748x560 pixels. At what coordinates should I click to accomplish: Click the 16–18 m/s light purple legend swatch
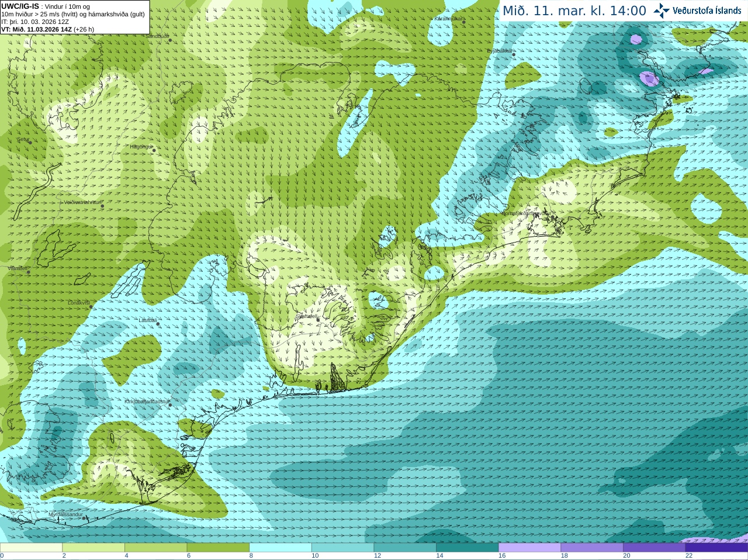pos(529,548)
